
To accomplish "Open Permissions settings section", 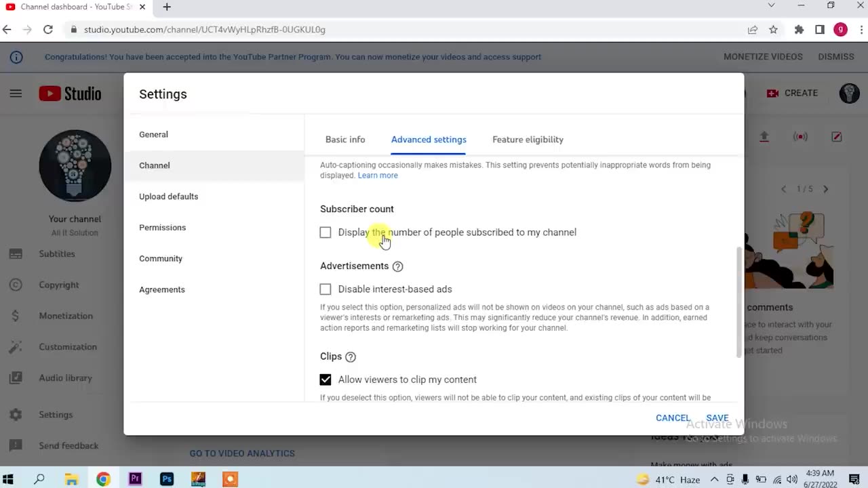I will [x=214, y=228].
